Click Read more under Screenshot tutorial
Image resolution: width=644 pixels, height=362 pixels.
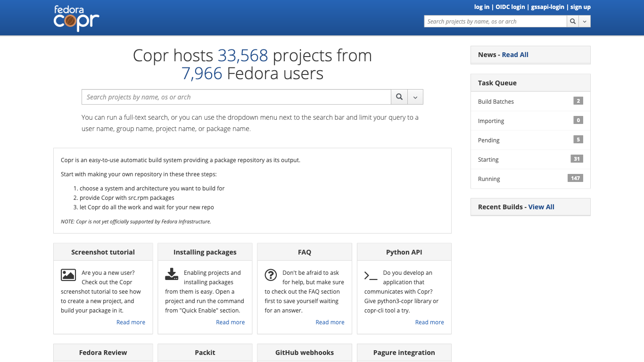pos(131,322)
